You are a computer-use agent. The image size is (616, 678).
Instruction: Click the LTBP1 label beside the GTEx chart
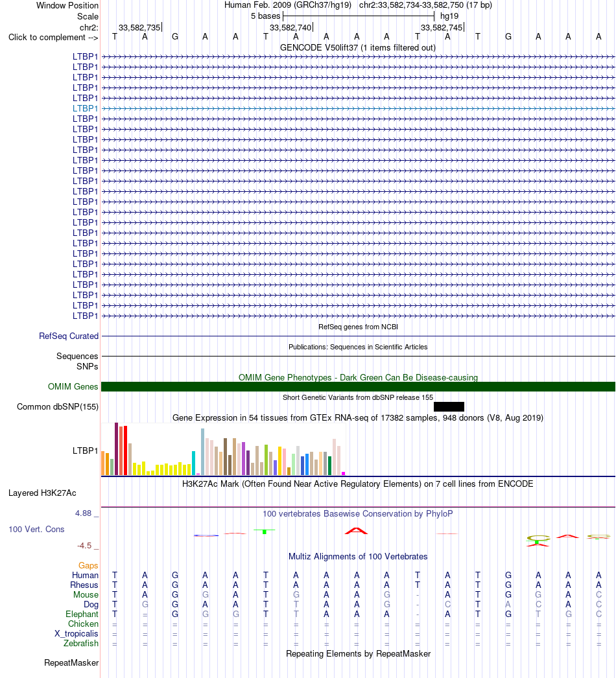coord(85,450)
